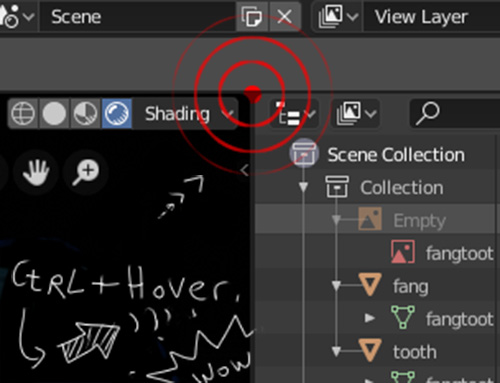Collapse the Empty object row

point(336,220)
